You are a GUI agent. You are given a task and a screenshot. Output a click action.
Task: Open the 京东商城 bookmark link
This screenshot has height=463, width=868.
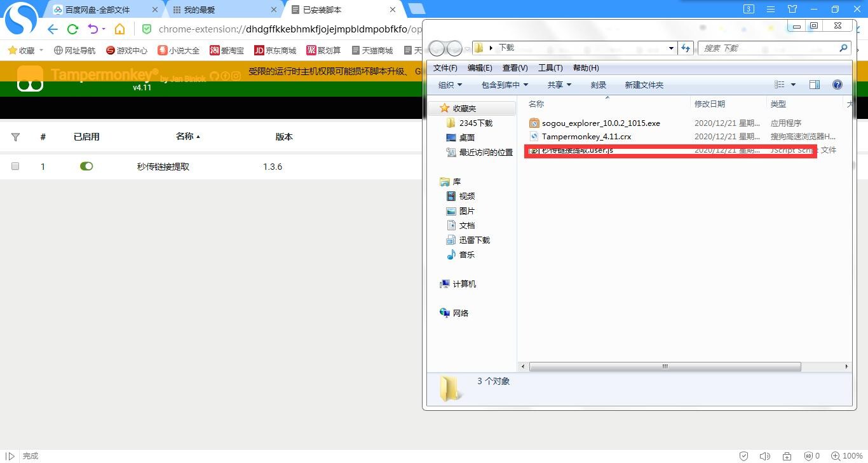coord(275,50)
